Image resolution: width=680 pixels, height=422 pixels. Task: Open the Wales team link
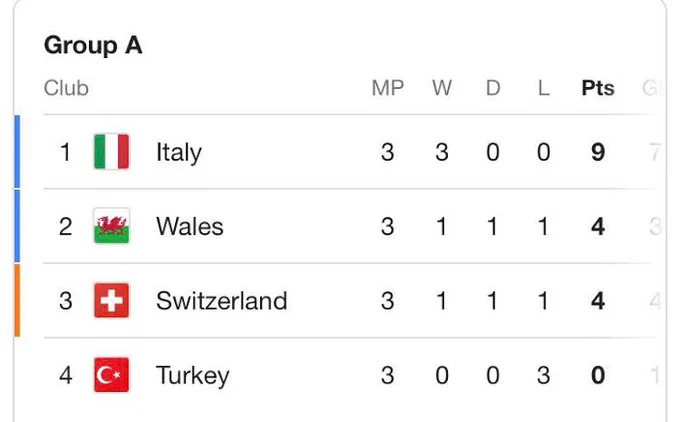(x=190, y=226)
